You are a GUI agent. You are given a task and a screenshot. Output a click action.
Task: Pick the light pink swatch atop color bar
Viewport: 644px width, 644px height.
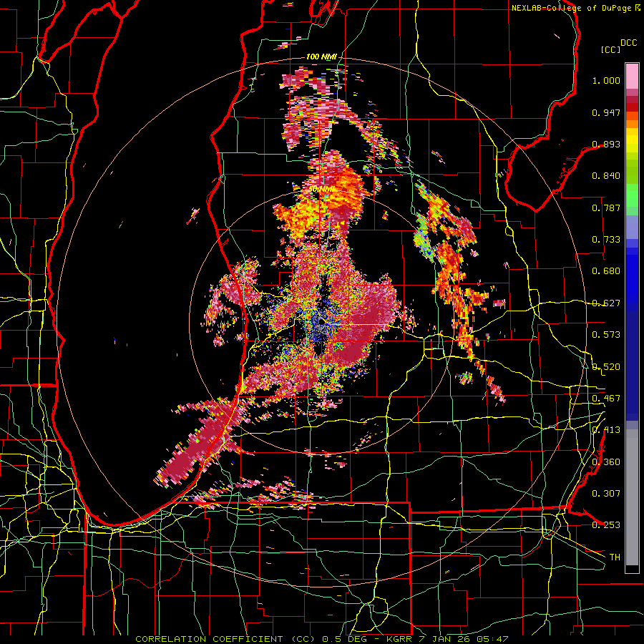[x=632, y=76]
